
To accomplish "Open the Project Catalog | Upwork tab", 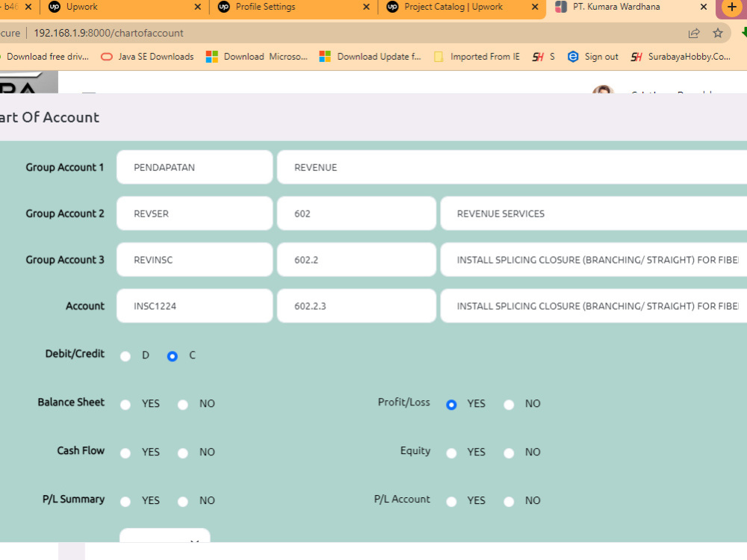I will 461,7.
